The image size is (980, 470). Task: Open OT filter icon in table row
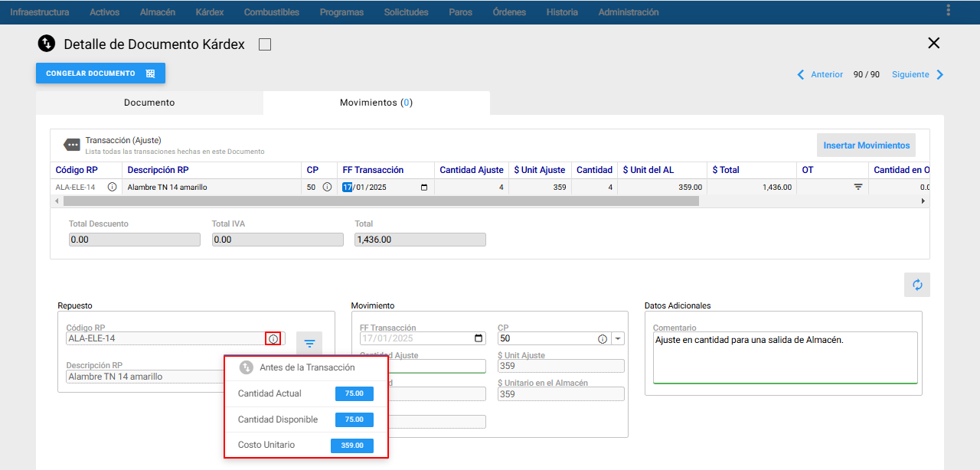pyautogui.click(x=858, y=187)
